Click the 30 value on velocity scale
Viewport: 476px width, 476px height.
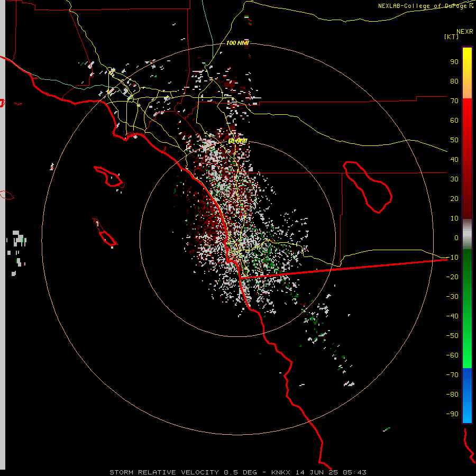(454, 179)
